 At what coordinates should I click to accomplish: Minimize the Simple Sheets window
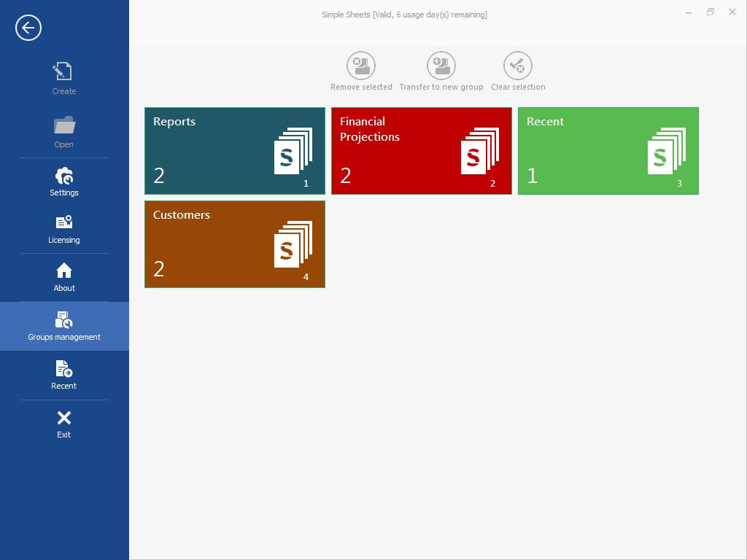point(689,13)
